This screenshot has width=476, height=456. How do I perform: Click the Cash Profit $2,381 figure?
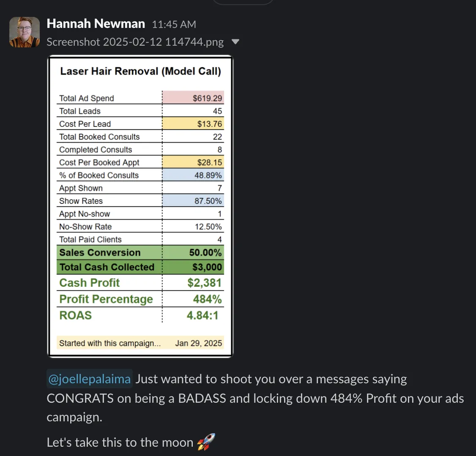204,283
